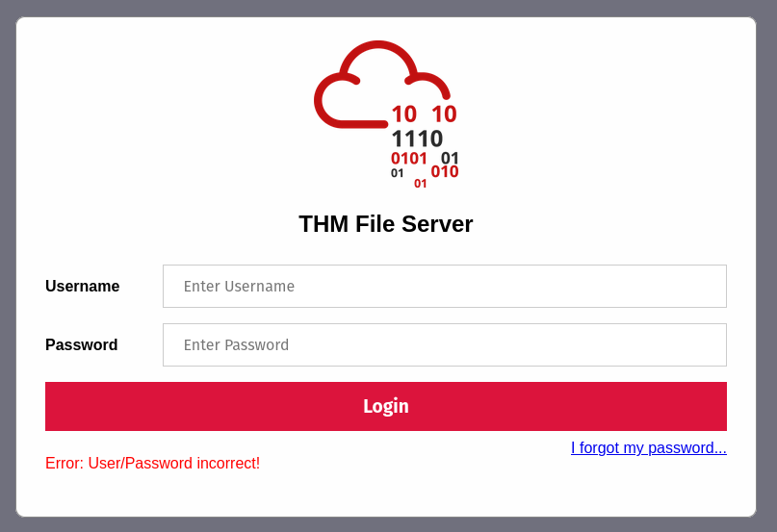Click the red "0101" digits in logo

[x=409, y=159]
